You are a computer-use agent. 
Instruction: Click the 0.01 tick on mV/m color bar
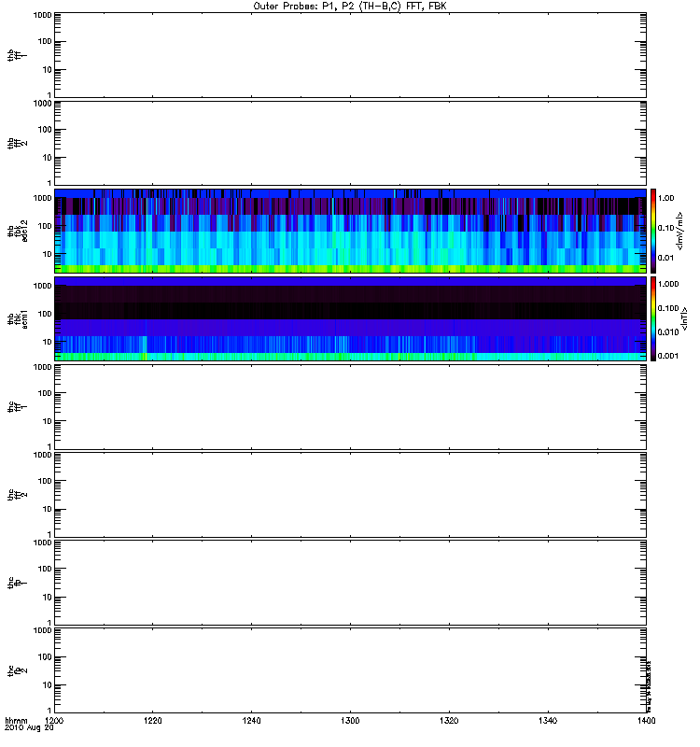point(665,258)
